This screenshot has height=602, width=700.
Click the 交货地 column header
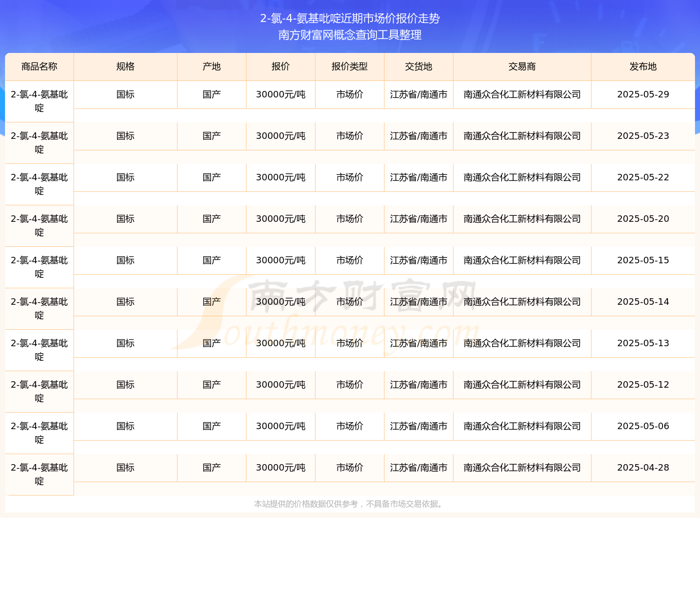(x=418, y=66)
